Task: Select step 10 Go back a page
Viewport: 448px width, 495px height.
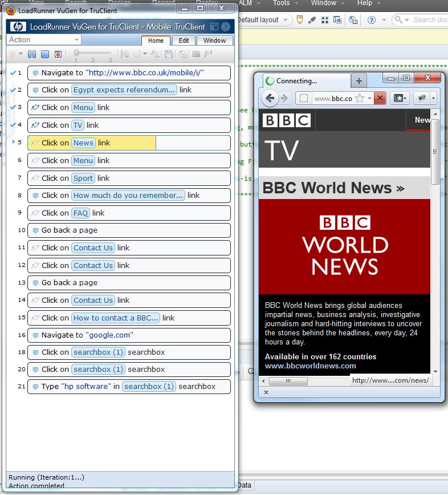Action: point(129,230)
